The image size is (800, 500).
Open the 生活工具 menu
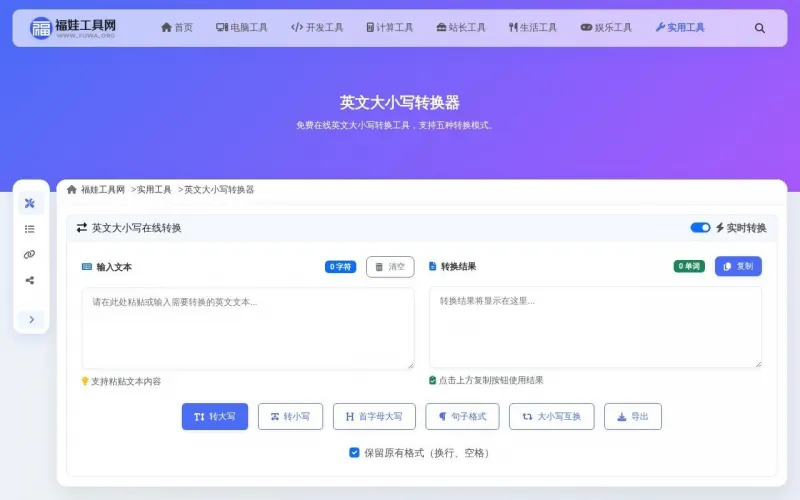(x=533, y=28)
